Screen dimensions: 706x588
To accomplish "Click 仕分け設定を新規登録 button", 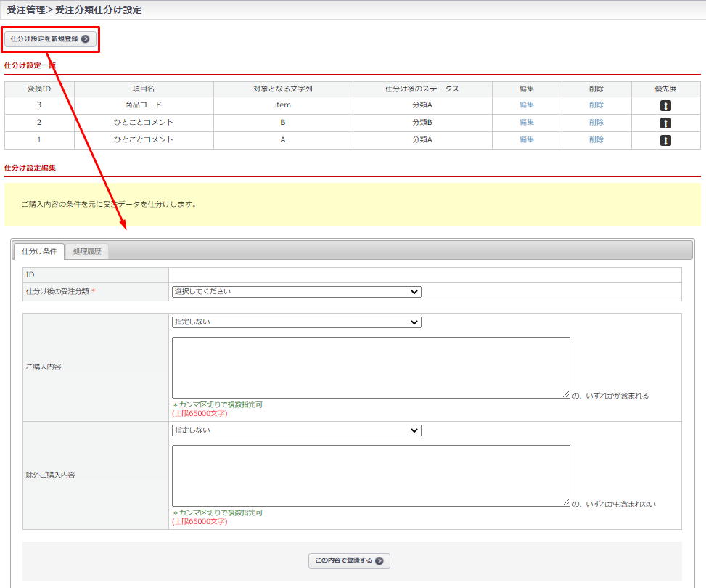I will tap(50, 39).
